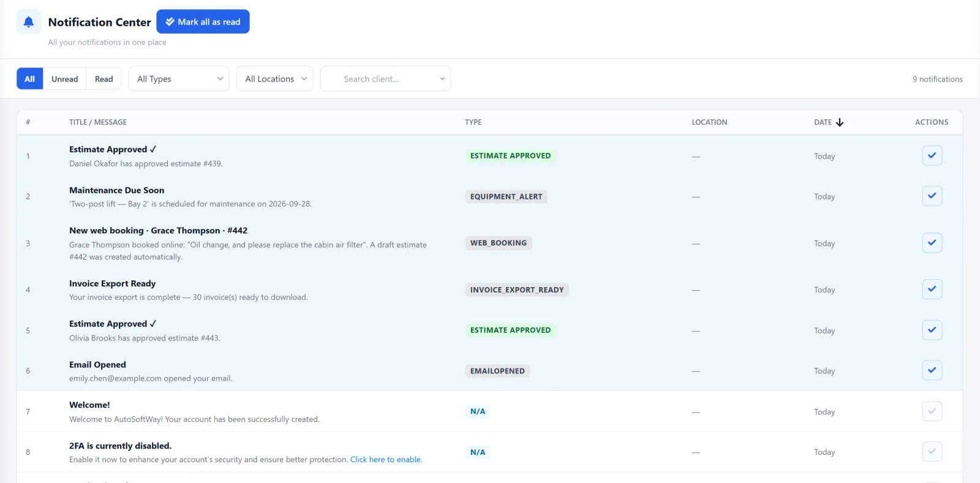980x483 pixels.
Task: Click N/A badge in Welcome! row
Action: pyautogui.click(x=478, y=411)
